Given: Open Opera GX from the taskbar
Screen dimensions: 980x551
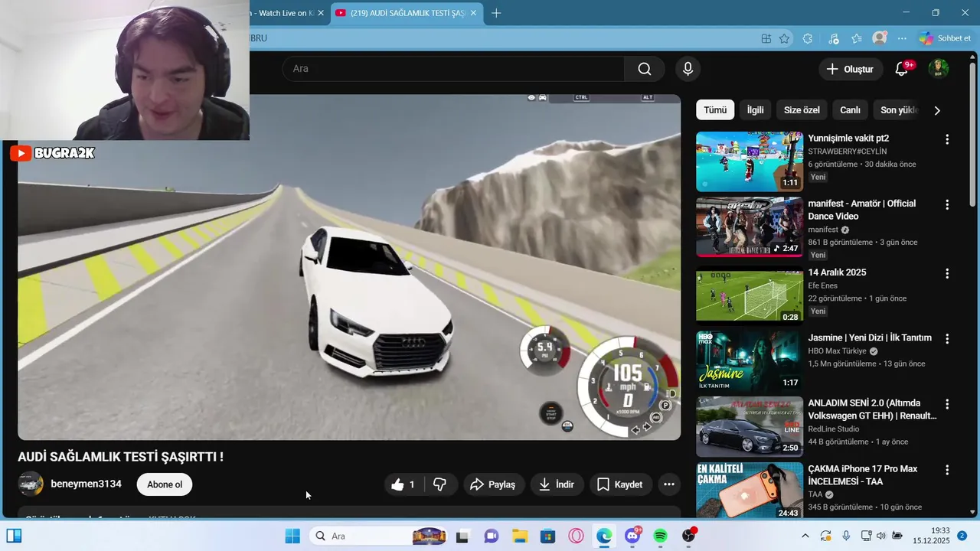Looking at the screenshot, I should point(576,536).
